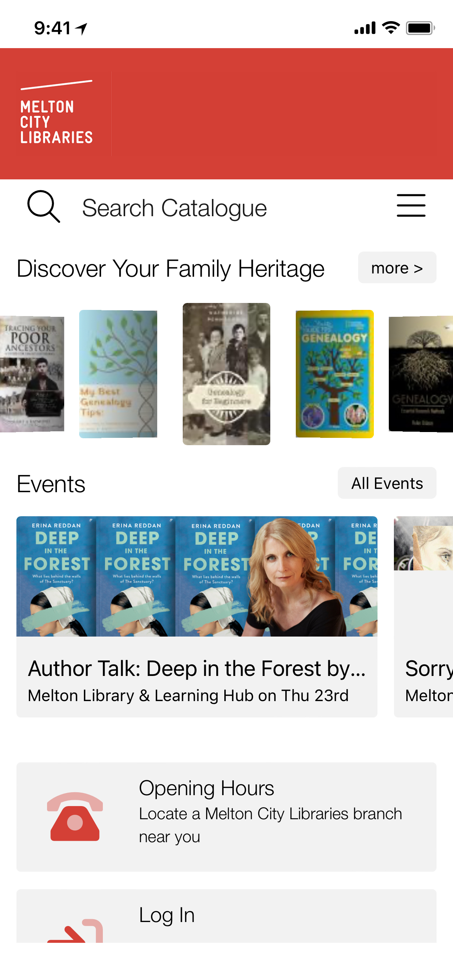The image size is (453, 980).
Task: View the partially visible Sorry event card
Action: click(x=424, y=616)
